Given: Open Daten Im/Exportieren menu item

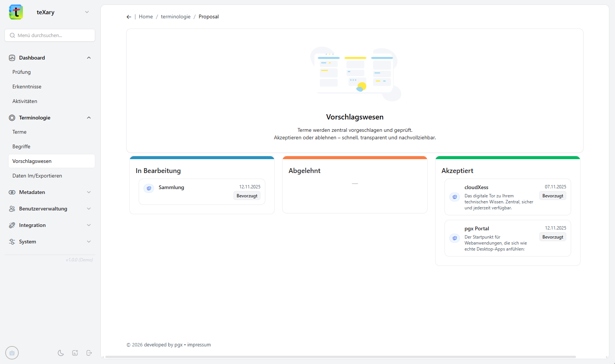Looking at the screenshot, I should (37, 176).
